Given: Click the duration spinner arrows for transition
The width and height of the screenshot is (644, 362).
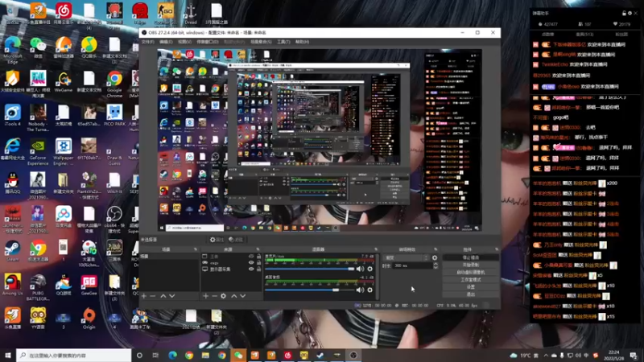Looking at the screenshot, I should (436, 266).
